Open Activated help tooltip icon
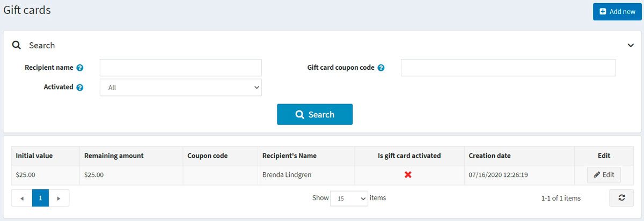This screenshot has height=221, width=644. pyautogui.click(x=80, y=87)
